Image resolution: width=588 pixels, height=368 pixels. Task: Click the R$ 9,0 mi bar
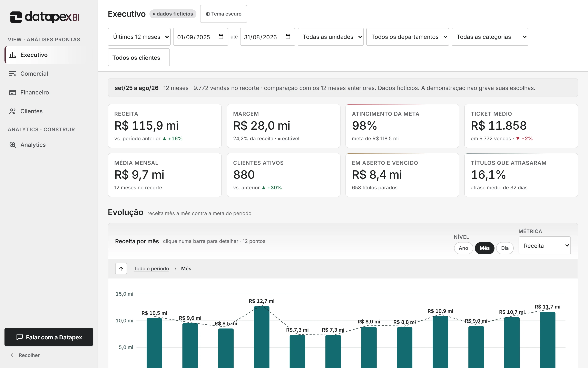coord(476,347)
